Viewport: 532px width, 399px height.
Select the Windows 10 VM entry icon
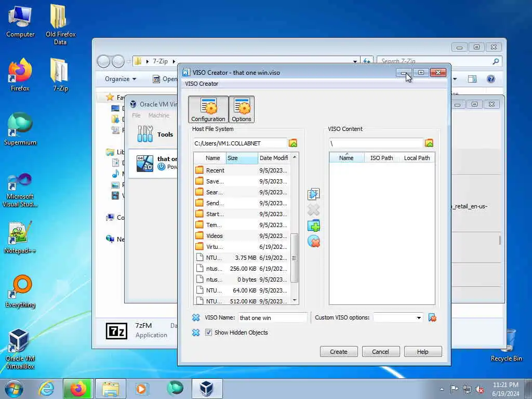[145, 163]
